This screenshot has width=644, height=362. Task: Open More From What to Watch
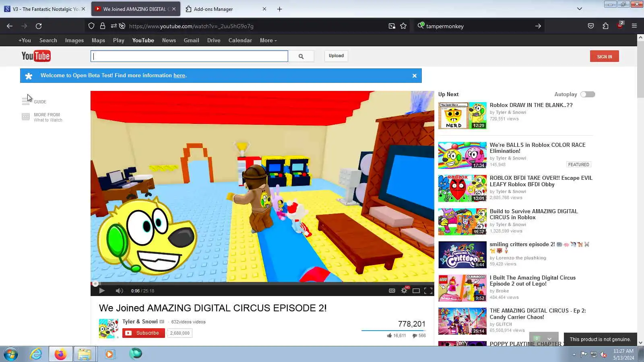pos(42,117)
